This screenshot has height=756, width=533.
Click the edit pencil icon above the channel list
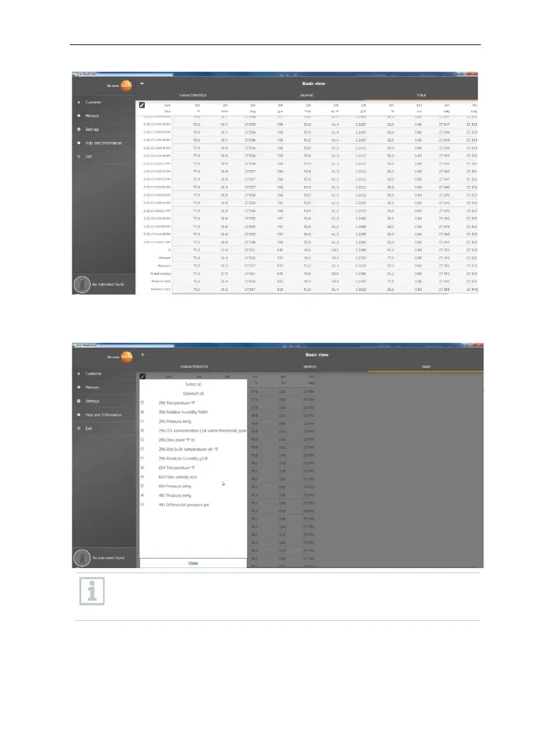(142, 376)
